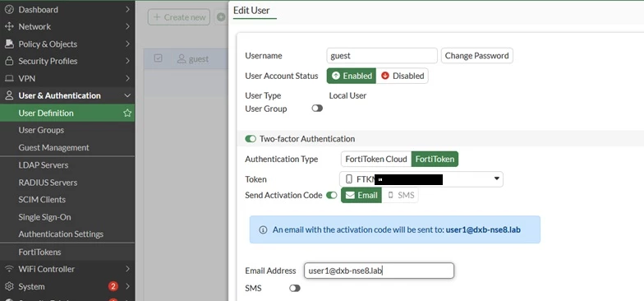Choose FortiToken authentication type
Image resolution: width=644 pixels, height=301 pixels.
coord(435,160)
